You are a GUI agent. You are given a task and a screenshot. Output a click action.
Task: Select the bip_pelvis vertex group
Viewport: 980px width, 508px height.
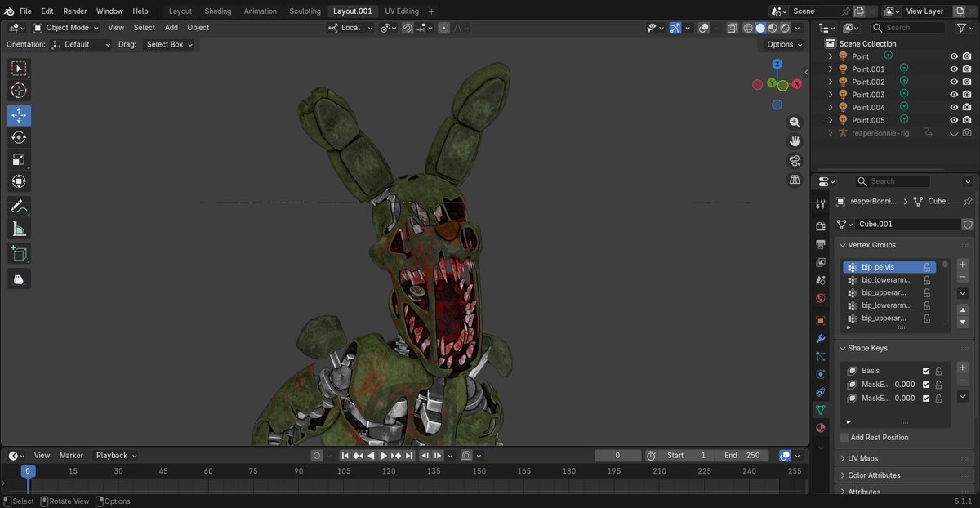[889, 267]
